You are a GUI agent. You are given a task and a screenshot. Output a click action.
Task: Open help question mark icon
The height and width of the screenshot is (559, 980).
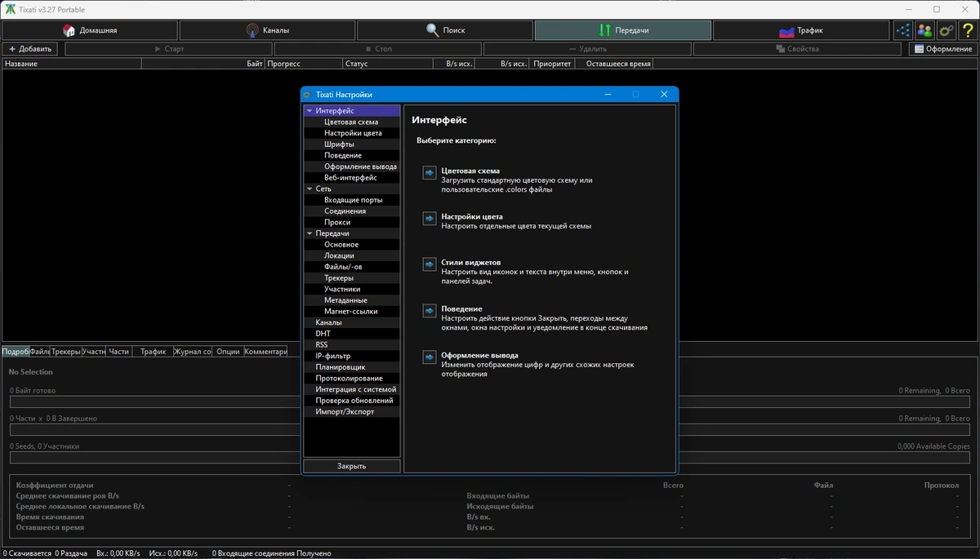[967, 30]
